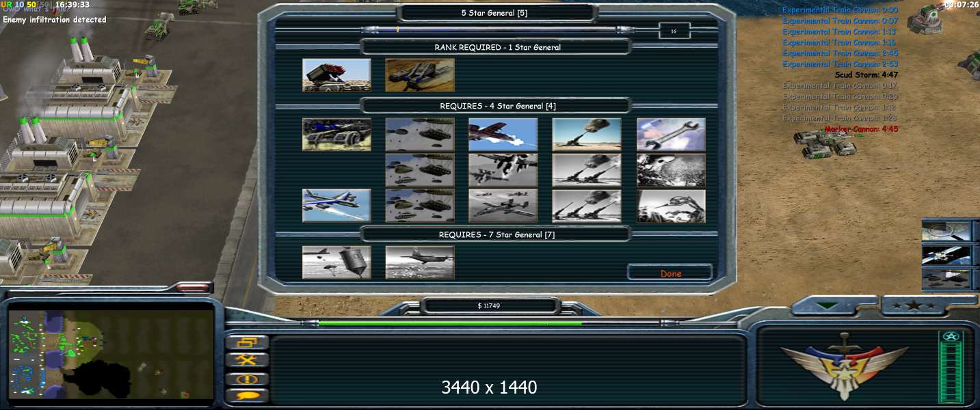Click the 'RANK REQUIRED - 1 Star General' header
The width and height of the screenshot is (980, 410).
[497, 47]
